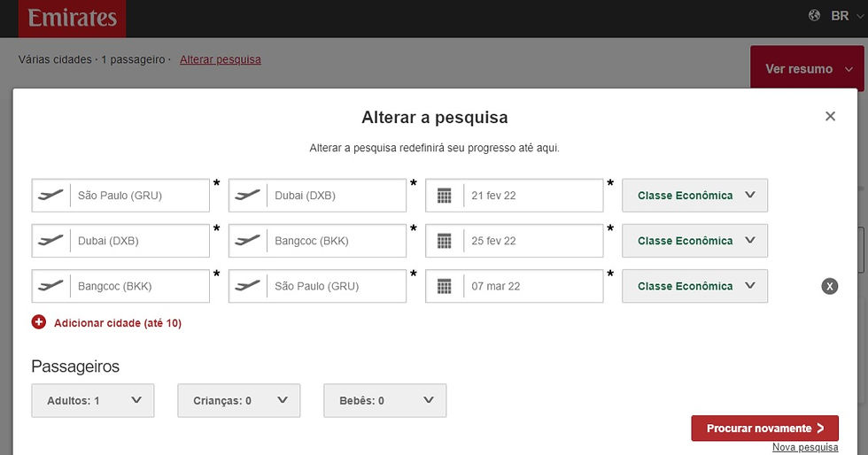The height and width of the screenshot is (455, 868).
Task: Expand the Bebês: 0 dropdown
Action: coord(385,400)
